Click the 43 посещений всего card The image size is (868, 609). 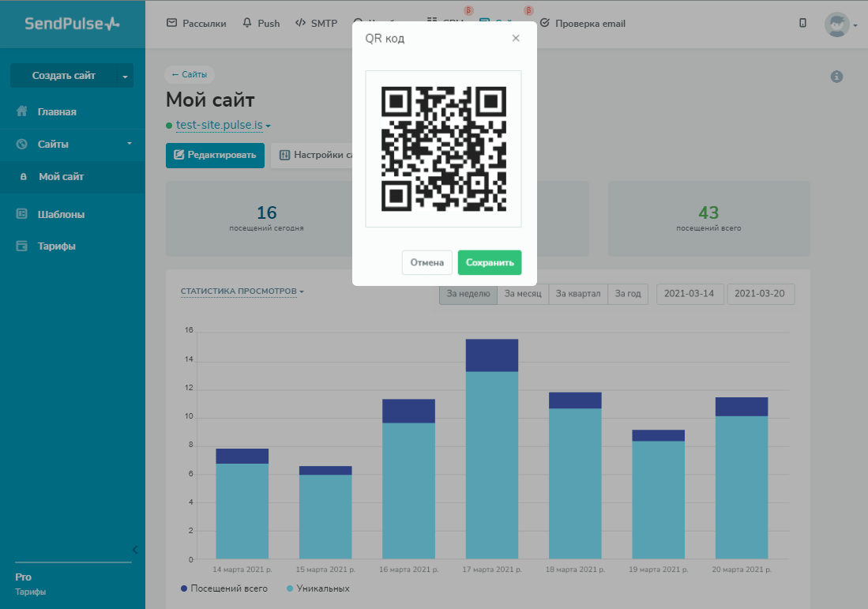[708, 219]
